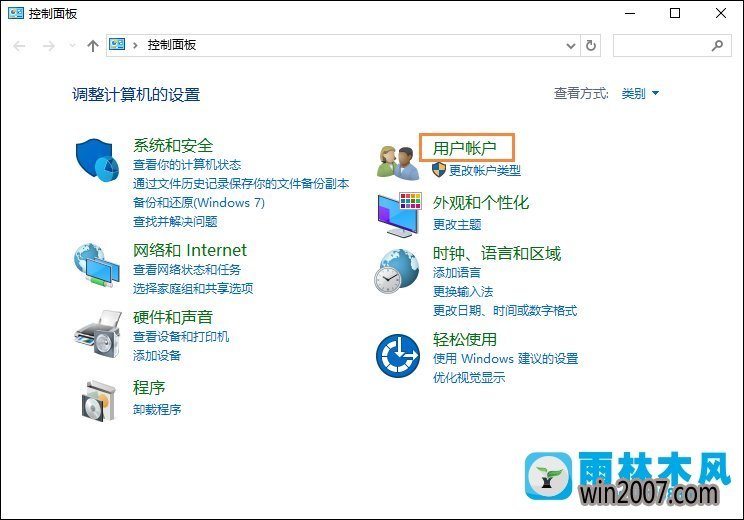Click the Ease of Access icon
Screen dimensions: 744x520
tap(398, 356)
